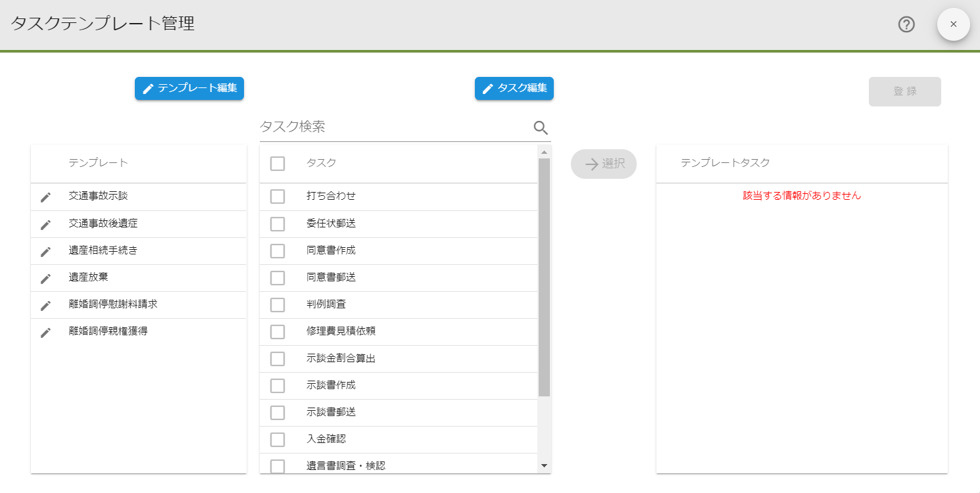This screenshot has height=493, width=980.
Task: Edit the 交通事故後遺症 template via pencil icon
Action: pyautogui.click(x=45, y=223)
